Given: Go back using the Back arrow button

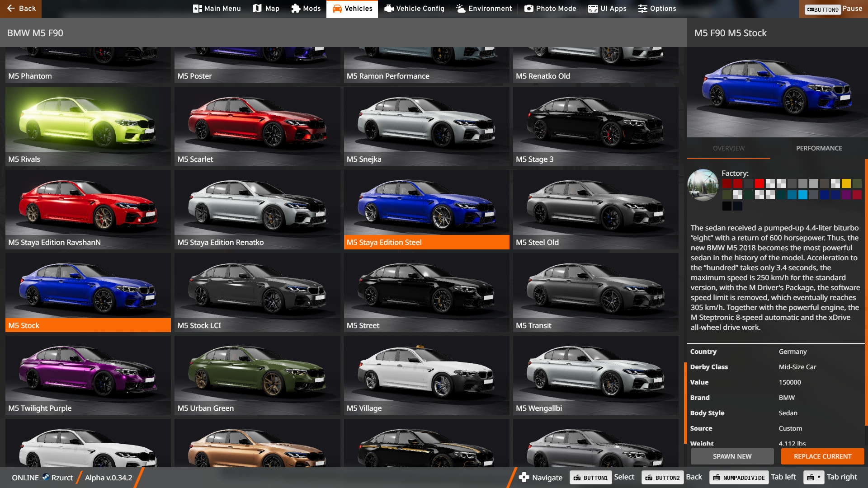Looking at the screenshot, I should pyautogui.click(x=21, y=9).
